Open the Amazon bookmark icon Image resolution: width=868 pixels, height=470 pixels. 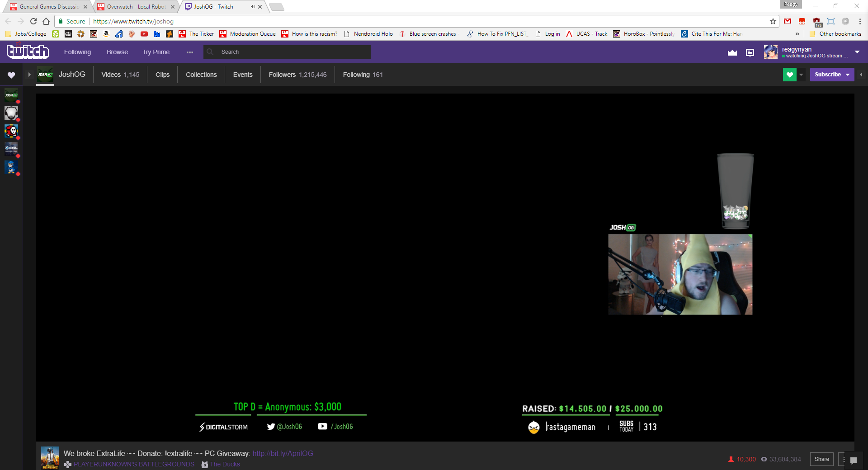click(x=106, y=34)
